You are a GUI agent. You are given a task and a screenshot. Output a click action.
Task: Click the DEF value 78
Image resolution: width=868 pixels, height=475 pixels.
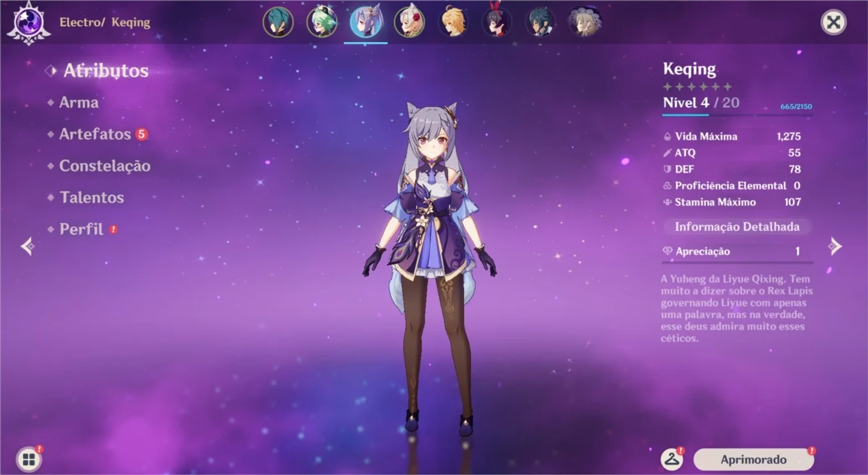coord(795,169)
